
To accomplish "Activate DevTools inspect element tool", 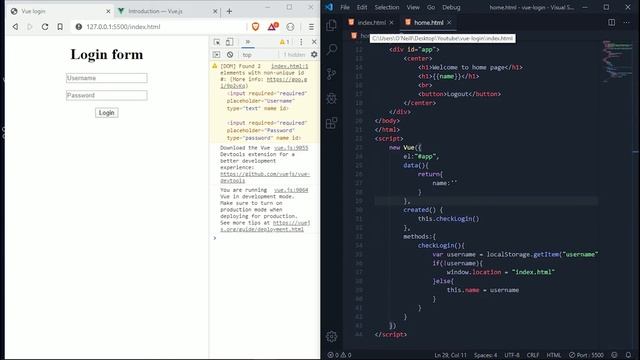I will 217,42.
